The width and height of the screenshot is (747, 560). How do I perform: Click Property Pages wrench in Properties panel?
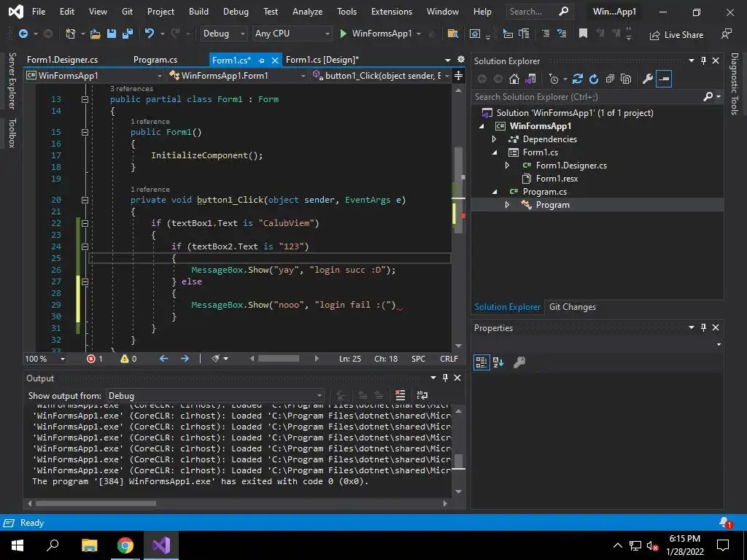point(519,362)
